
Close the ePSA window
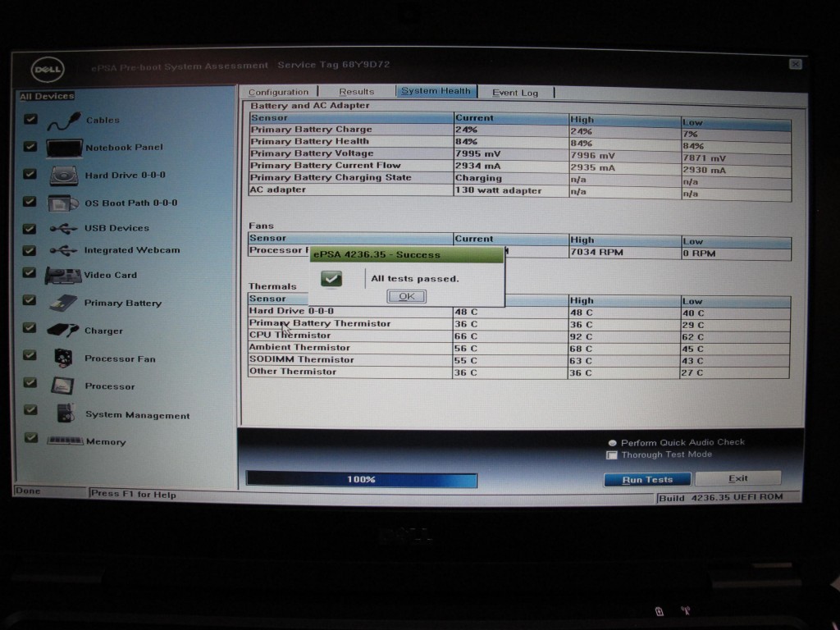796,64
